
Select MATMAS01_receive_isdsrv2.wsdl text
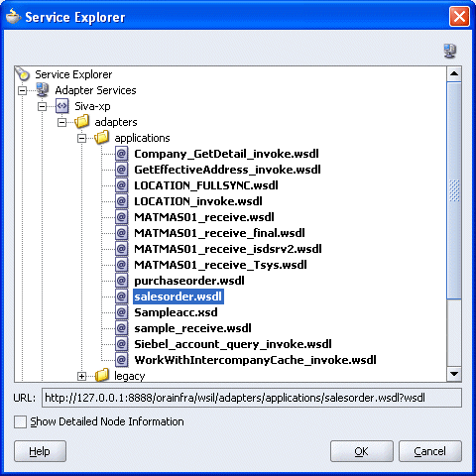228,249
